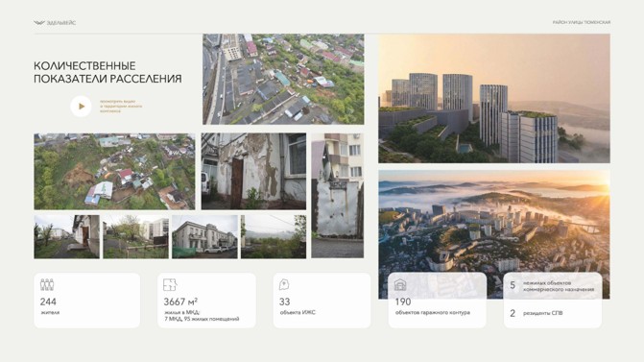
Task: Open the aerial garages photo thumbnail
Action: [283, 80]
